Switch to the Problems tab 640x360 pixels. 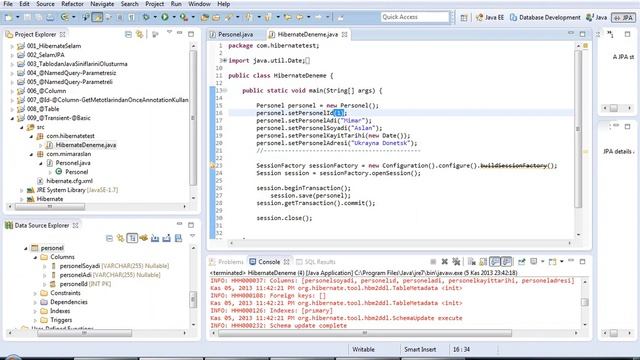click(x=226, y=262)
